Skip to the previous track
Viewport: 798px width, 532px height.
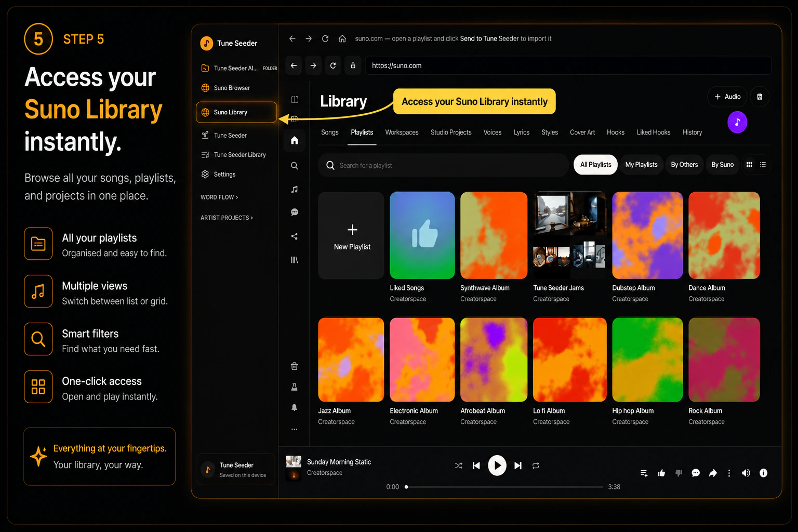(x=476, y=465)
